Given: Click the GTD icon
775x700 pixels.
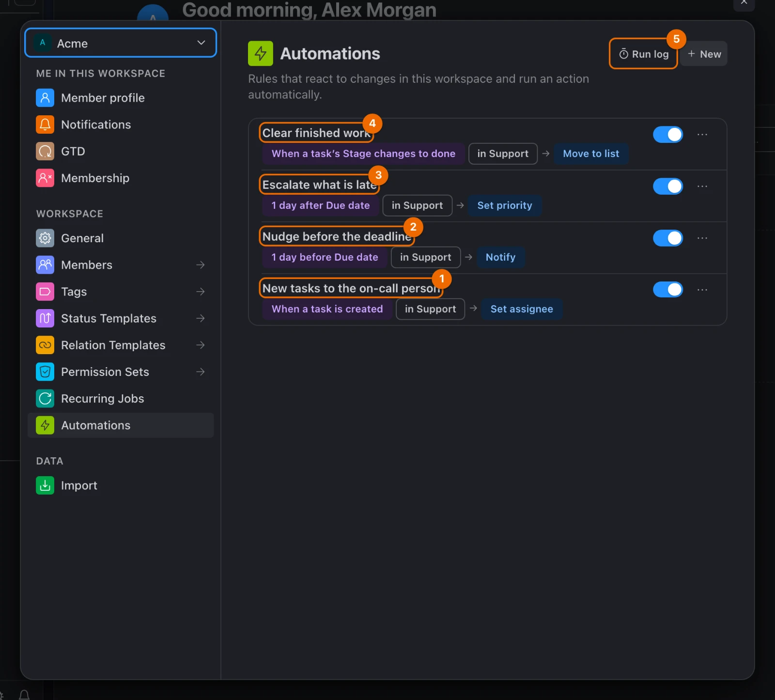Looking at the screenshot, I should 45,151.
